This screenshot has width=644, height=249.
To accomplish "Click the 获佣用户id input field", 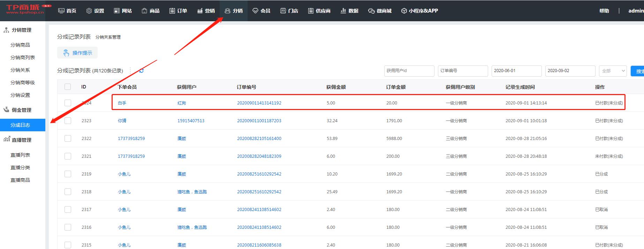I will click(409, 71).
